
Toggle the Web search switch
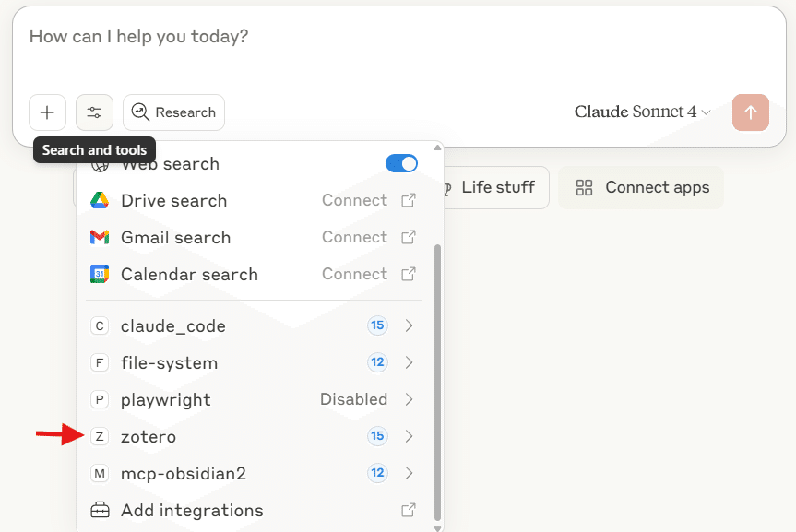tap(401, 163)
